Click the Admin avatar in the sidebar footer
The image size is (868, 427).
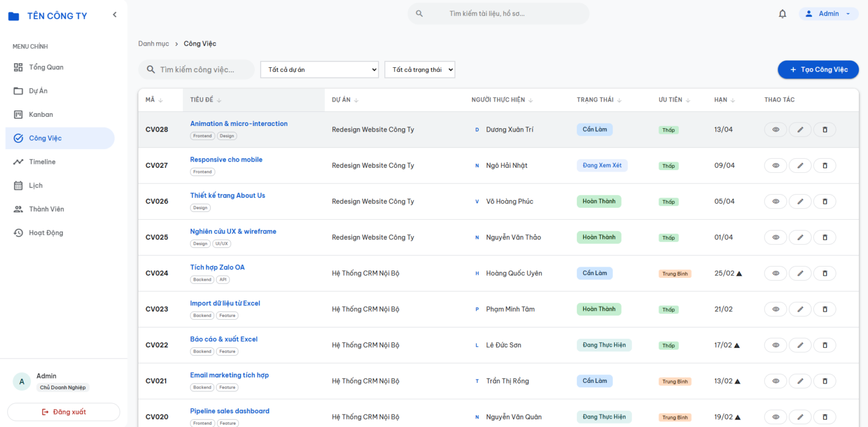coord(21,382)
